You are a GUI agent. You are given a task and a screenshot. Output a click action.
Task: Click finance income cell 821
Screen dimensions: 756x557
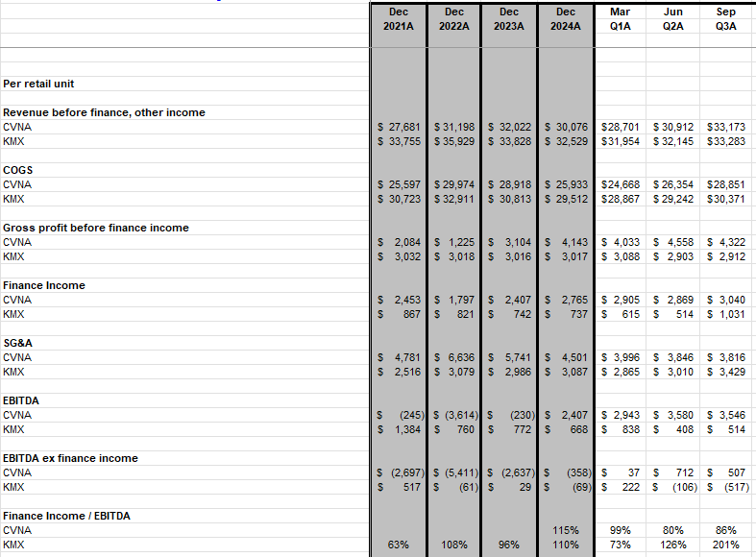point(454,315)
